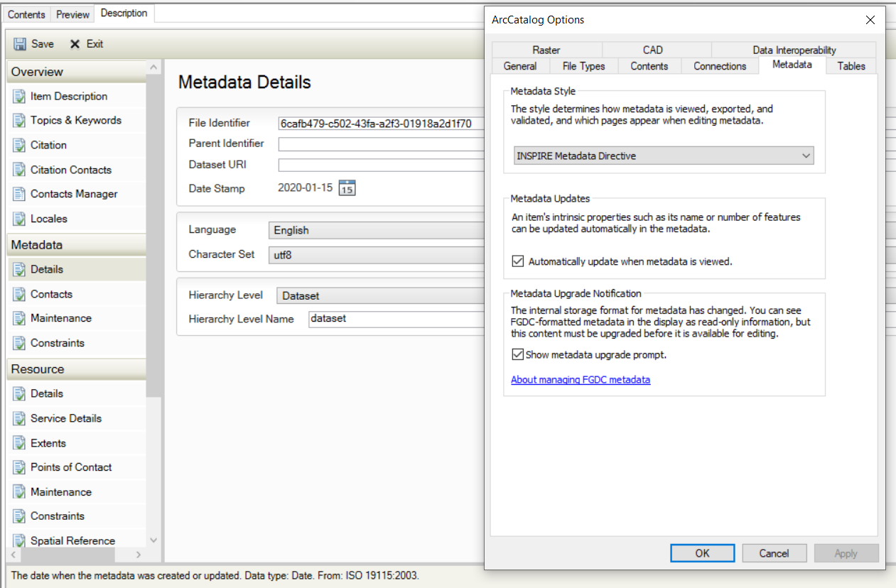
Task: Click the sidebar scroll down arrow
Action: (x=153, y=540)
